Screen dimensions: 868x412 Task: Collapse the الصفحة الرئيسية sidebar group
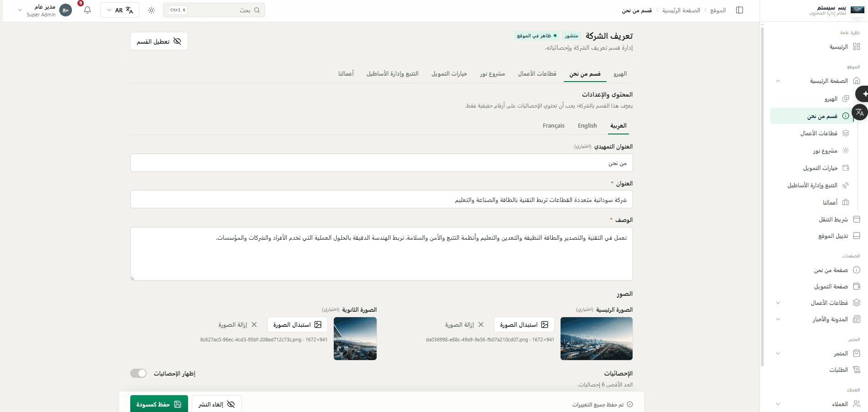click(778, 81)
